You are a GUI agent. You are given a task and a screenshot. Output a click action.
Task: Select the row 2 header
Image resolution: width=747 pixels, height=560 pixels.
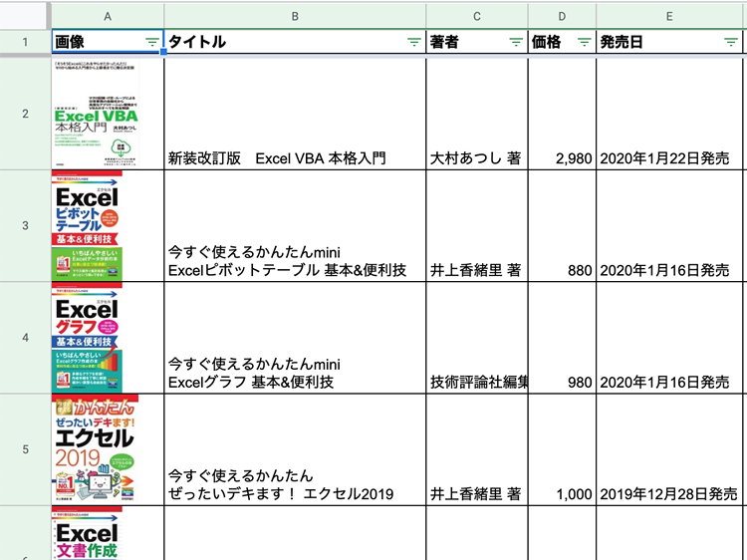click(25, 113)
